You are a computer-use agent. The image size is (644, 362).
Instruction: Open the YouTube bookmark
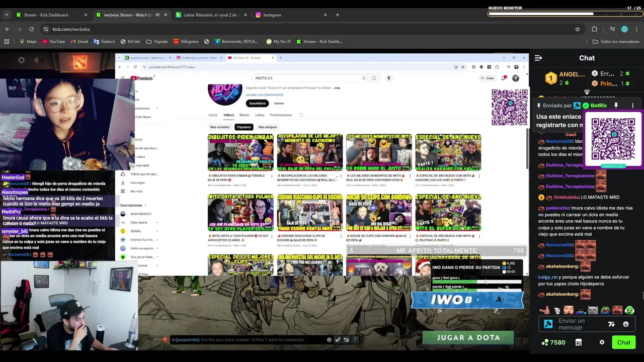tap(54, 41)
